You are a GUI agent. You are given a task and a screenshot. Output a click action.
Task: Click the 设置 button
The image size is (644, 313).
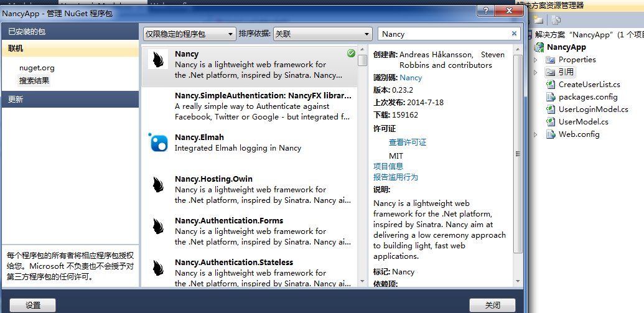[x=33, y=306]
